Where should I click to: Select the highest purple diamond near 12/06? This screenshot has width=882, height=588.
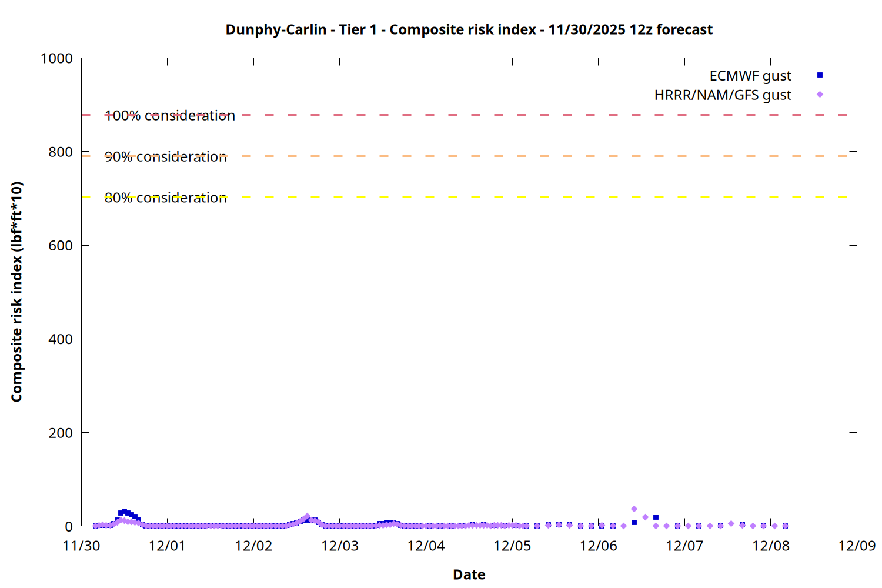point(634,509)
